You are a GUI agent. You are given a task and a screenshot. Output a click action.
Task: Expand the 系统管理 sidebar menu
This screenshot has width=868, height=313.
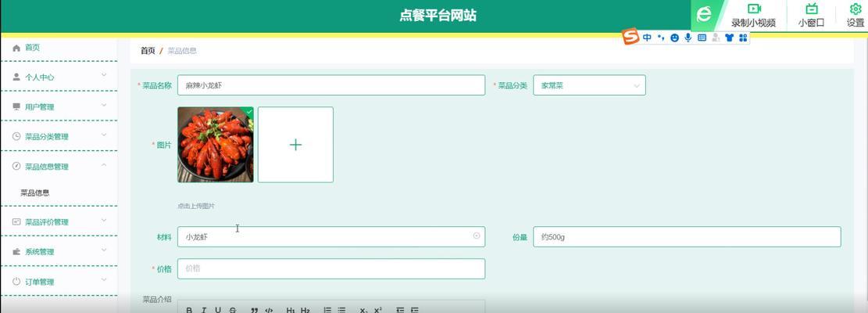[x=59, y=251]
